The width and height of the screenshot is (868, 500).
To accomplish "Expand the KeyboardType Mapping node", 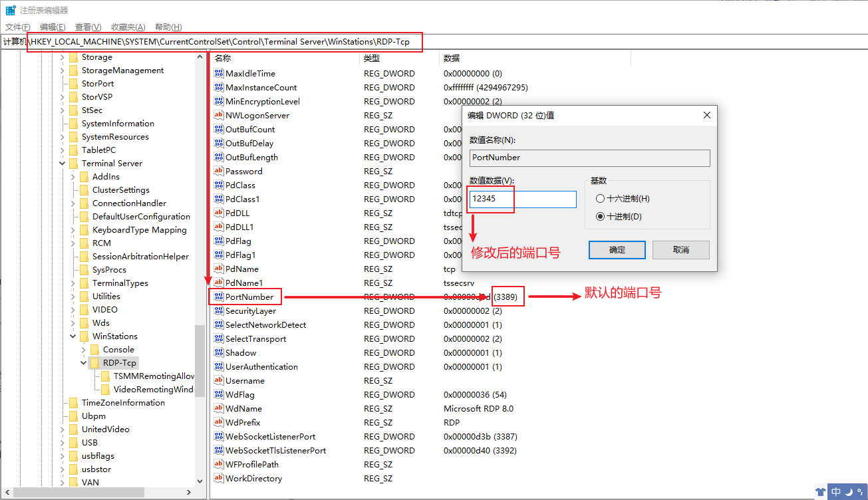I will coord(73,229).
